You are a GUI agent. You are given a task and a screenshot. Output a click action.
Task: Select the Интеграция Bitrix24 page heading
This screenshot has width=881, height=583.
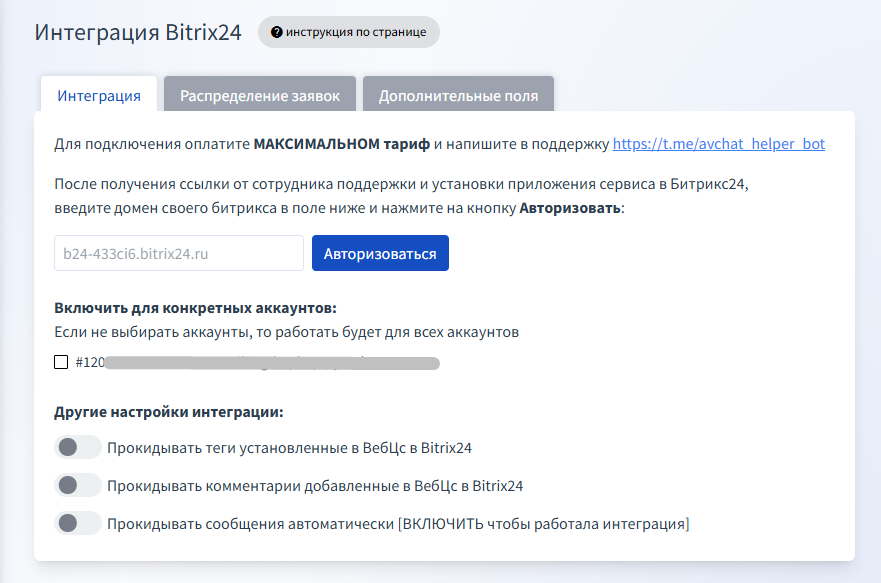[x=138, y=32]
